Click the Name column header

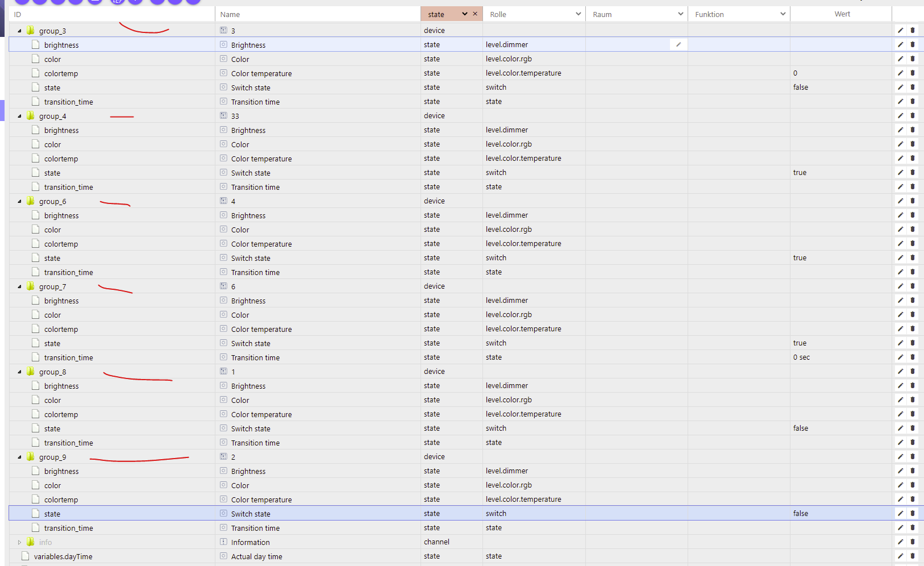[318, 14]
